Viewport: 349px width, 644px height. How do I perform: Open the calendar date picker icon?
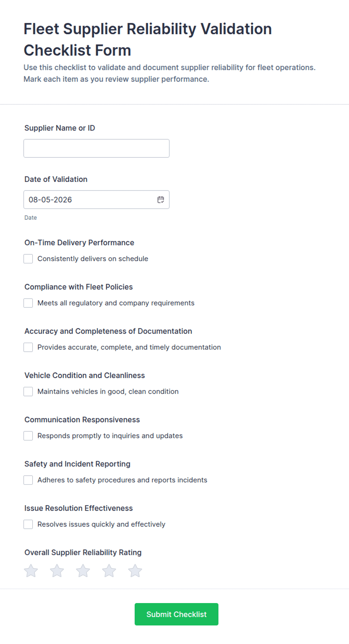[161, 200]
